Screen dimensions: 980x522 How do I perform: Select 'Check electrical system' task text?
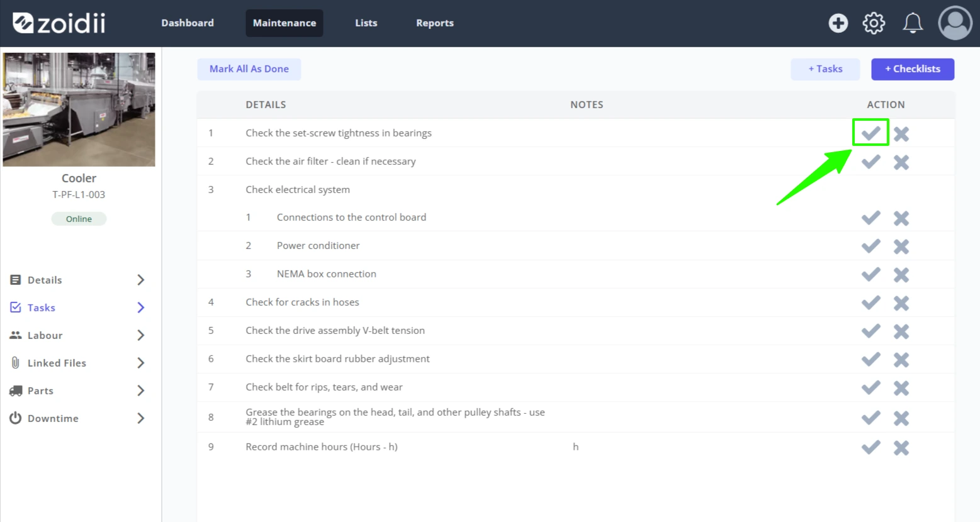[x=298, y=189]
